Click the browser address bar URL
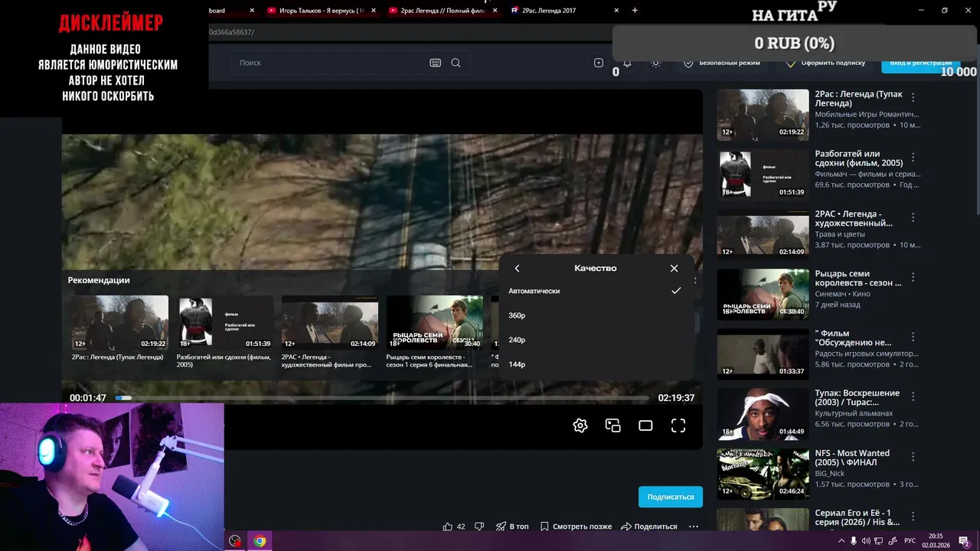Screen dimensions: 980x551 (x=231, y=32)
